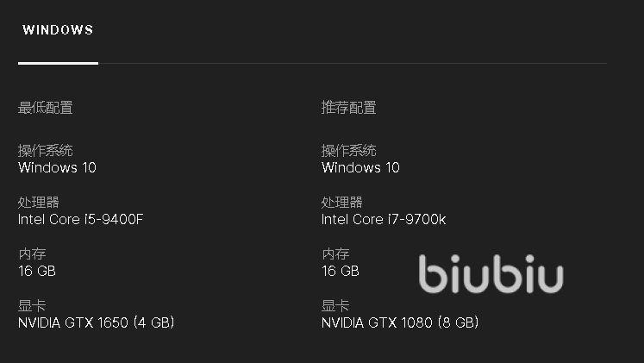644x363 pixels.
Task: Click the 推荐配置 heading
Action: click(x=348, y=108)
